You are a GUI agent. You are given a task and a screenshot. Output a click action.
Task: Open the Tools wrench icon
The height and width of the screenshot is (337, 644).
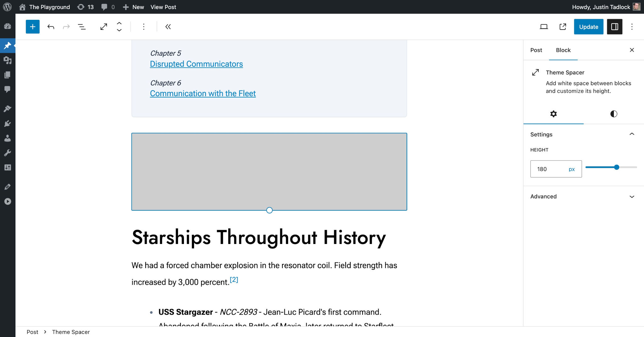pos(8,153)
